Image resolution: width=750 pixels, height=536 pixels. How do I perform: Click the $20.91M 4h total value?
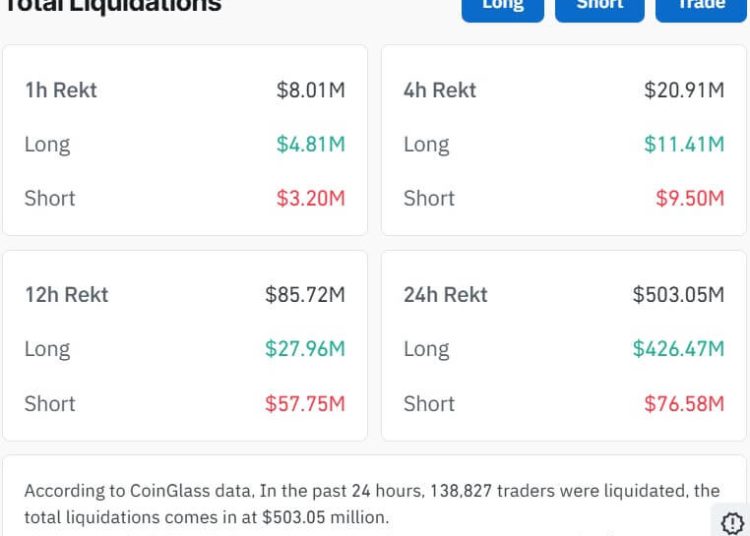coord(684,90)
